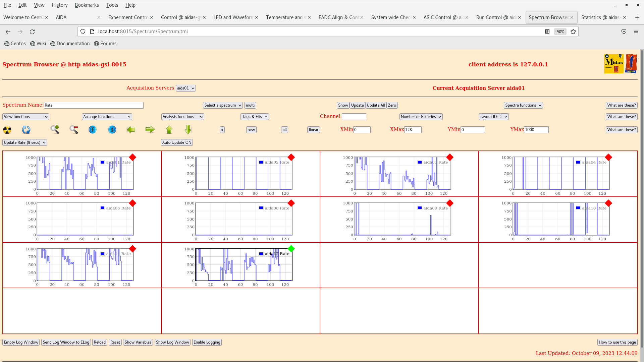The width and height of the screenshot is (644, 362).
Task: Click the green up arrow icon
Action: point(169,129)
